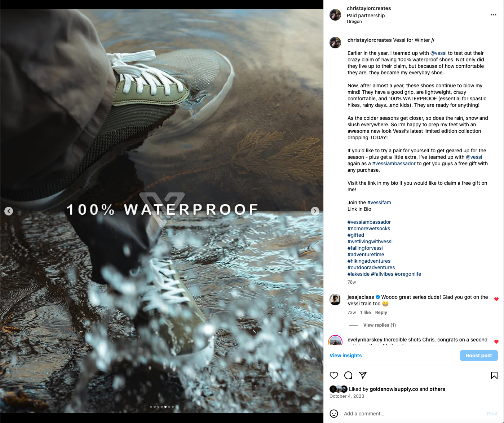Go to next carousel image

(315, 211)
